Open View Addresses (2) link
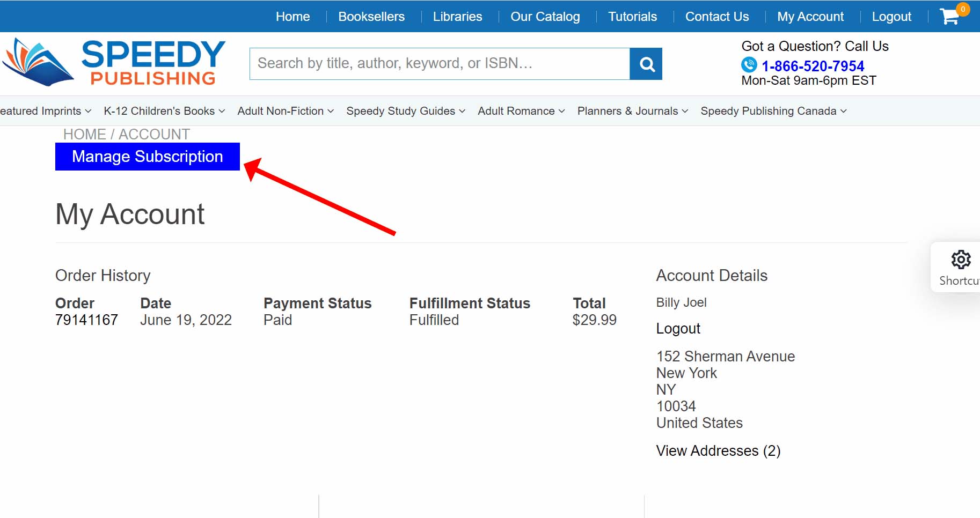Image resolution: width=980 pixels, height=518 pixels. pyautogui.click(x=718, y=451)
